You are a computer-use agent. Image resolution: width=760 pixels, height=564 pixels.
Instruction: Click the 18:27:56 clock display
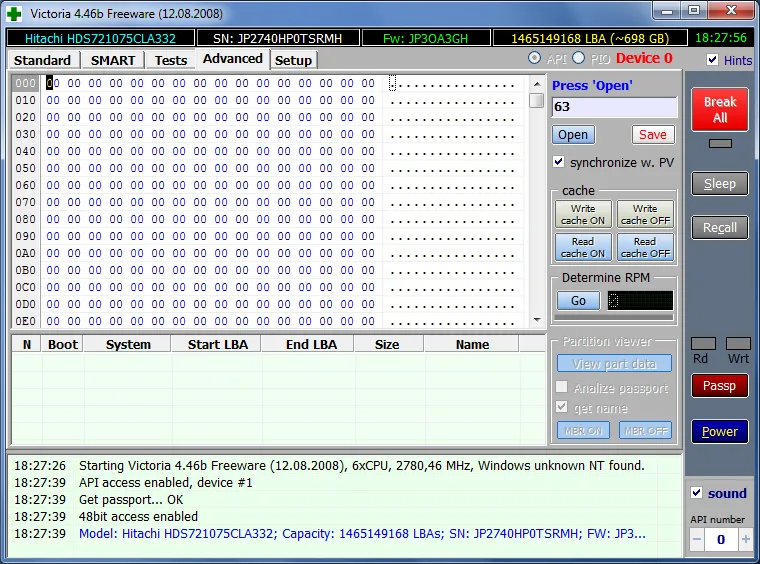tap(720, 38)
